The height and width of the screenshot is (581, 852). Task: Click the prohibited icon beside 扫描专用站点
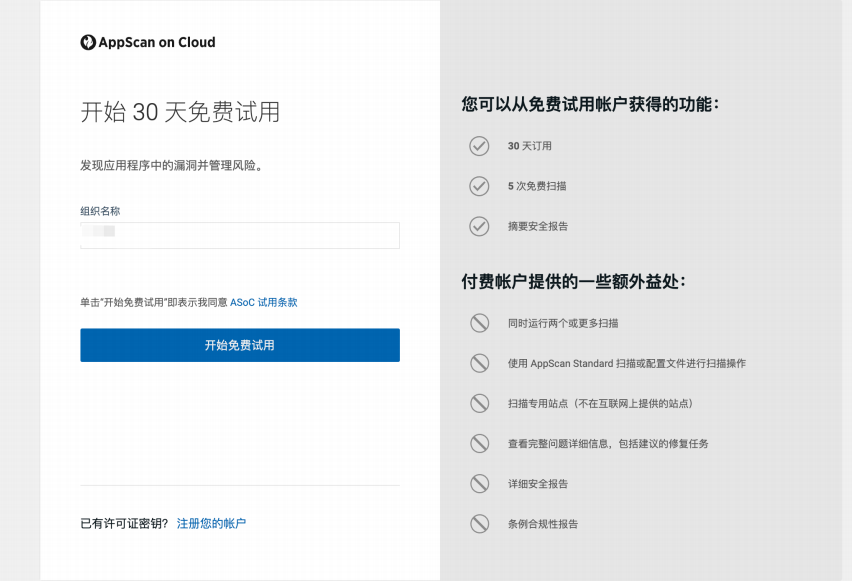tap(480, 404)
